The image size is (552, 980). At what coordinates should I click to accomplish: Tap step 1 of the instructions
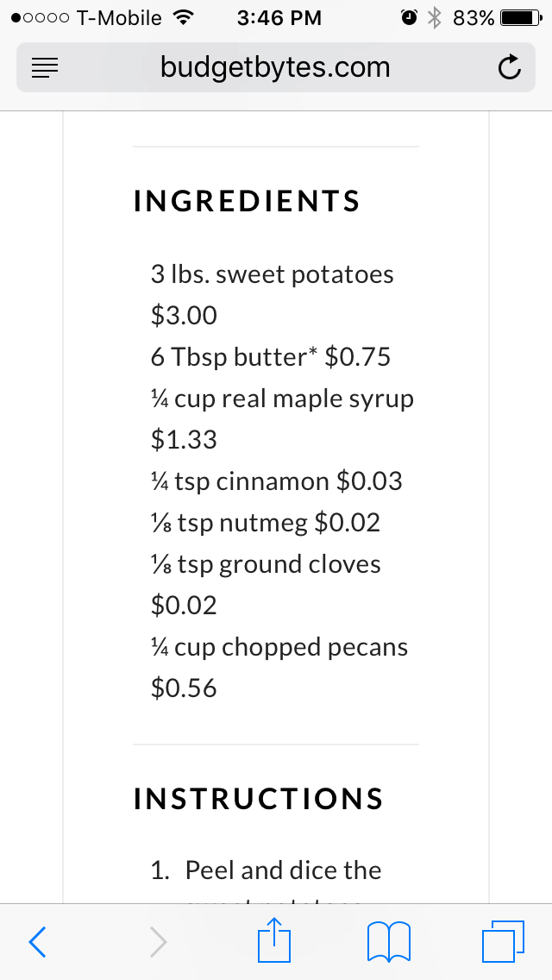coord(266,870)
